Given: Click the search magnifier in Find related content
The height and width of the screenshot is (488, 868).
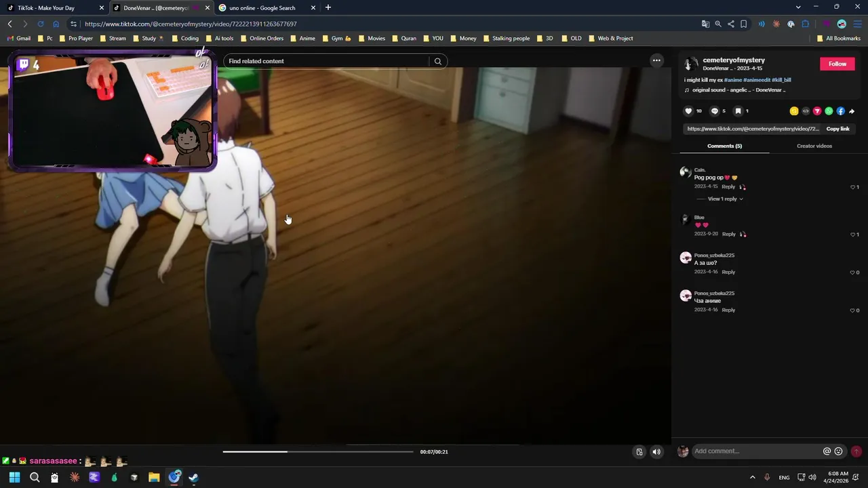Looking at the screenshot, I should 438,61.
